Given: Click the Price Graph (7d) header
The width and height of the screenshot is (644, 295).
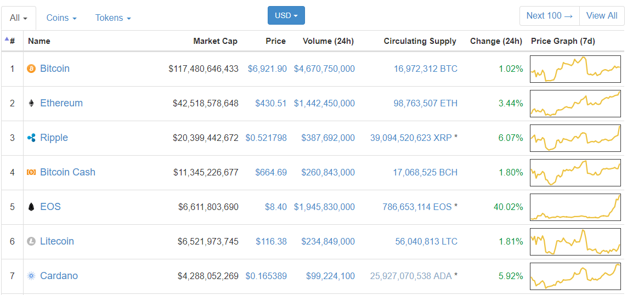Looking at the screenshot, I should [x=563, y=41].
